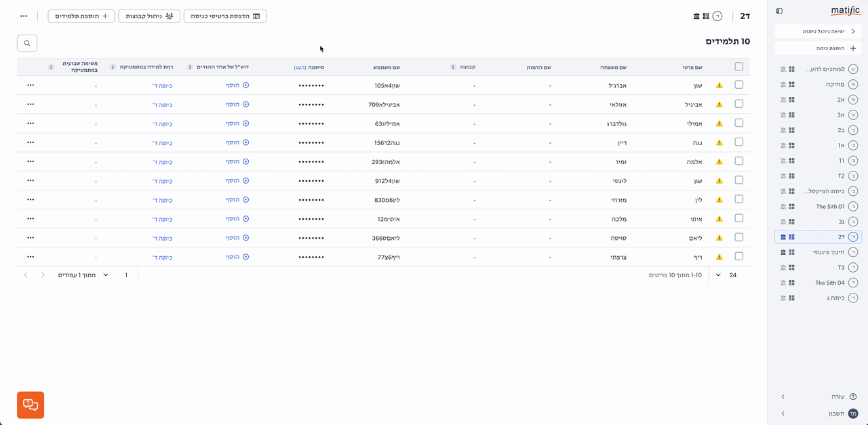
Task: Open row options for צרפתי student
Action: coord(31,257)
